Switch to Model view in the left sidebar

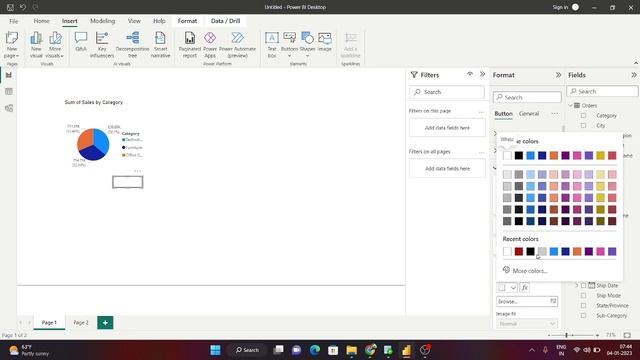9,108
